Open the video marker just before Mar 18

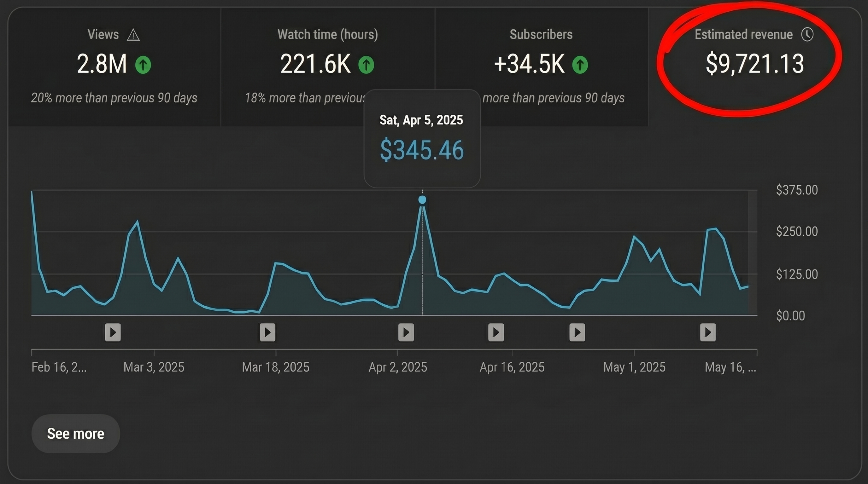267,332
